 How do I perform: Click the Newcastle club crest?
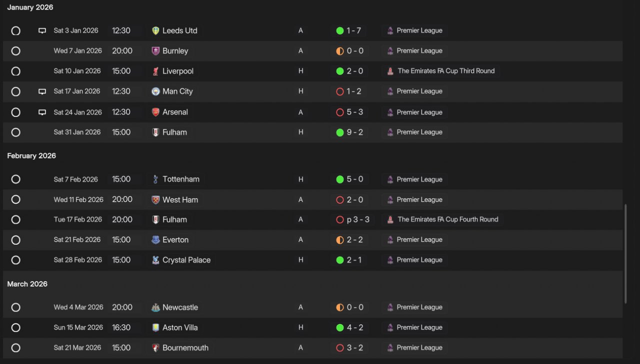155,308
